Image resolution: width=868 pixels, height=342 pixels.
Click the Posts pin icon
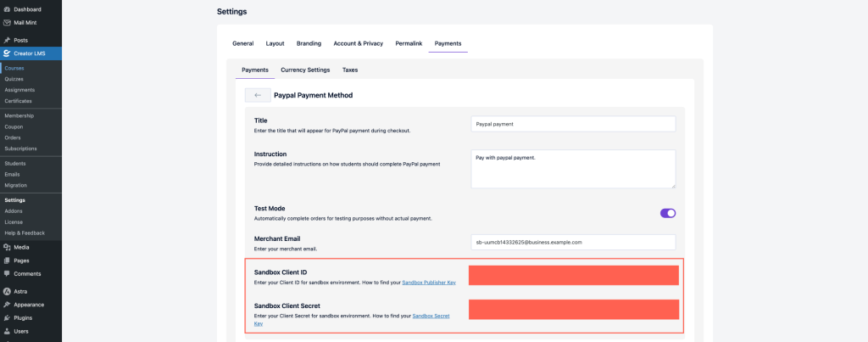pyautogui.click(x=7, y=40)
